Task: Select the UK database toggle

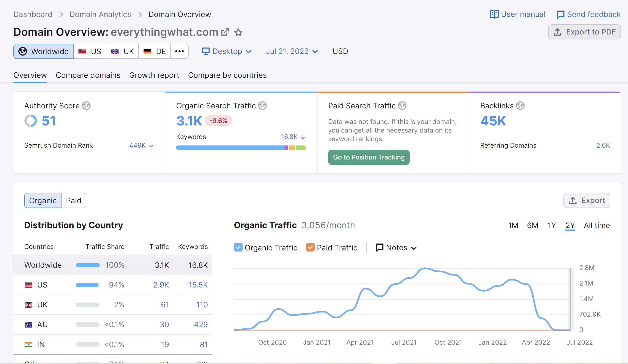Action: (x=122, y=52)
